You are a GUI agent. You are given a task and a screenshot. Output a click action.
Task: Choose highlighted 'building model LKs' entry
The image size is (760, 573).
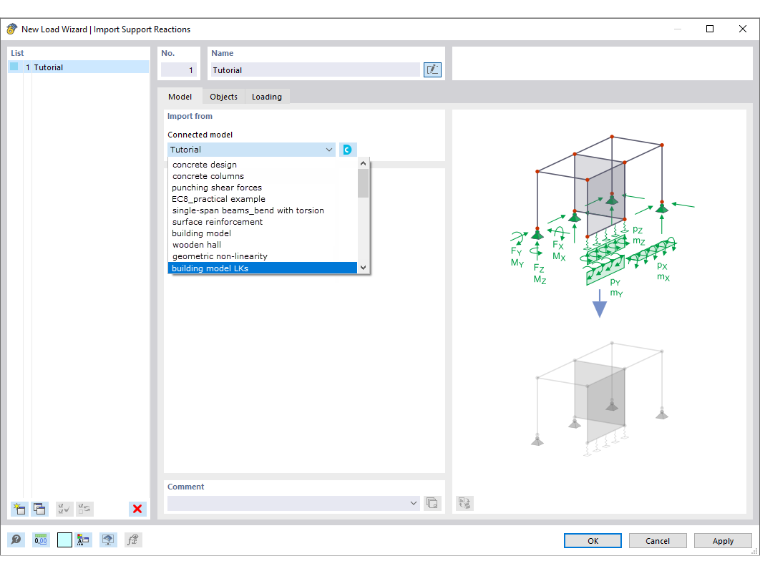262,268
